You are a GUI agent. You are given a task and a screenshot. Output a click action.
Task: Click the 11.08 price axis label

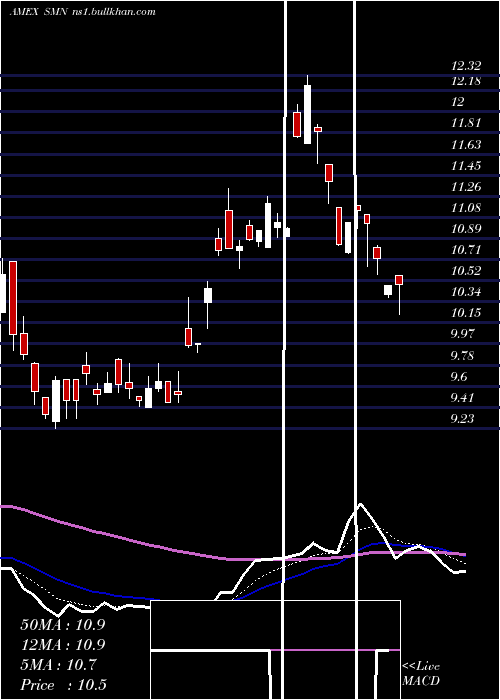pyautogui.click(x=466, y=208)
